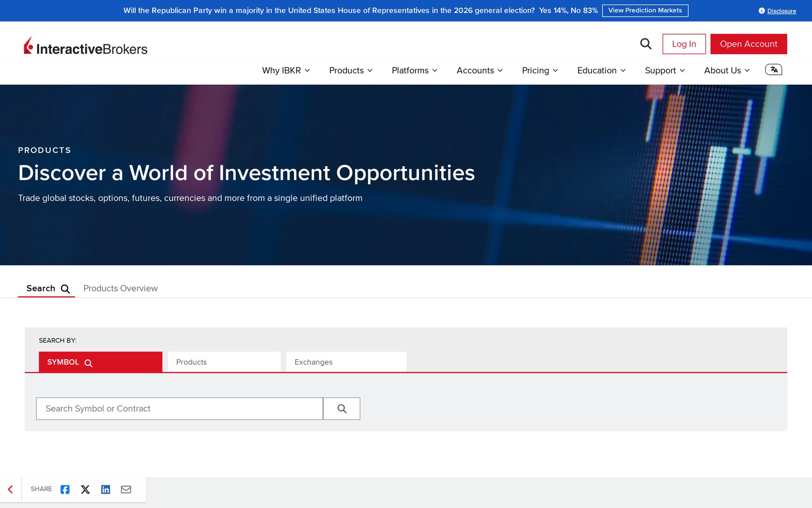Expand the Pricing menu
Viewport: 812px width, 508px height.
click(x=540, y=70)
